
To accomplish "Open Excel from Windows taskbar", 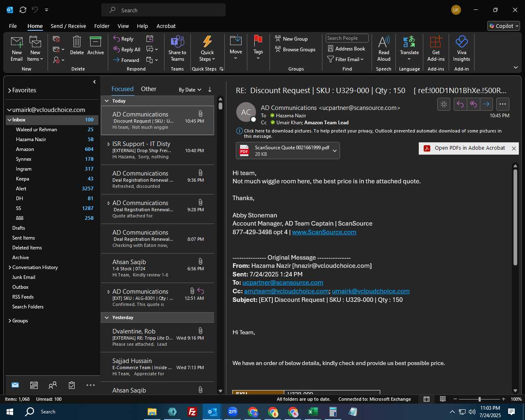I will pos(313,412).
